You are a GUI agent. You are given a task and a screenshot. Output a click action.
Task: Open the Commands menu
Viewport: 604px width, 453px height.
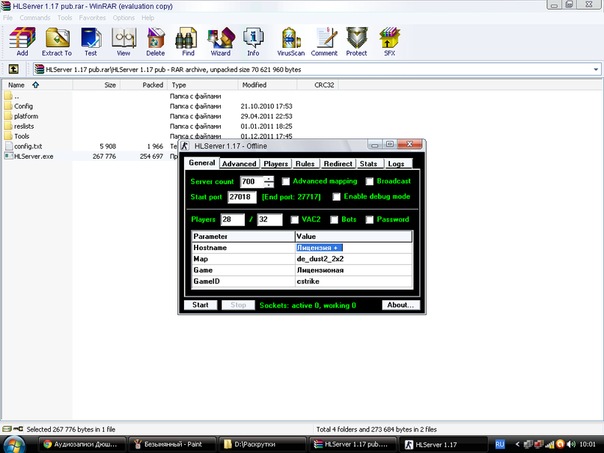click(x=35, y=18)
